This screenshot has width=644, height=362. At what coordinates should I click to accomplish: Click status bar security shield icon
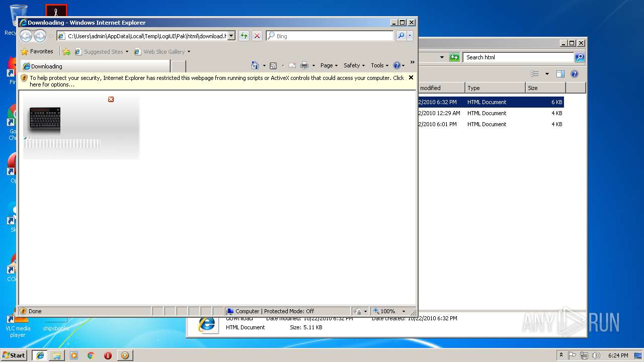click(x=23, y=311)
